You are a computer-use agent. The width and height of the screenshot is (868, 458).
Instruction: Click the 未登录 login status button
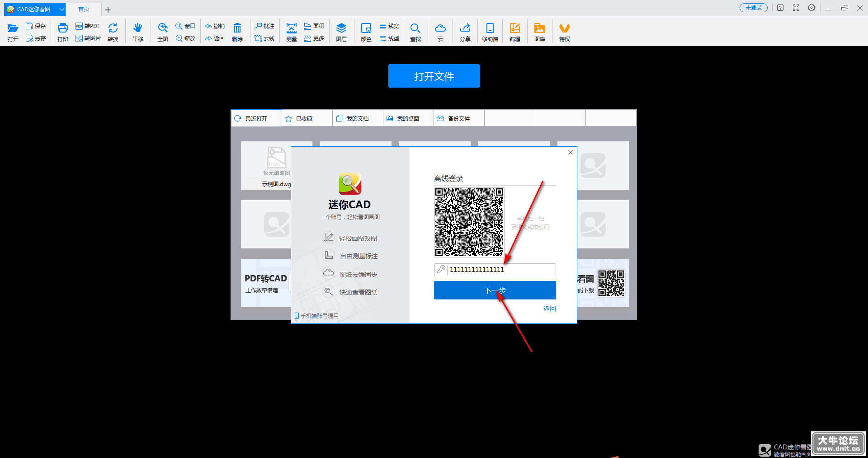point(754,8)
